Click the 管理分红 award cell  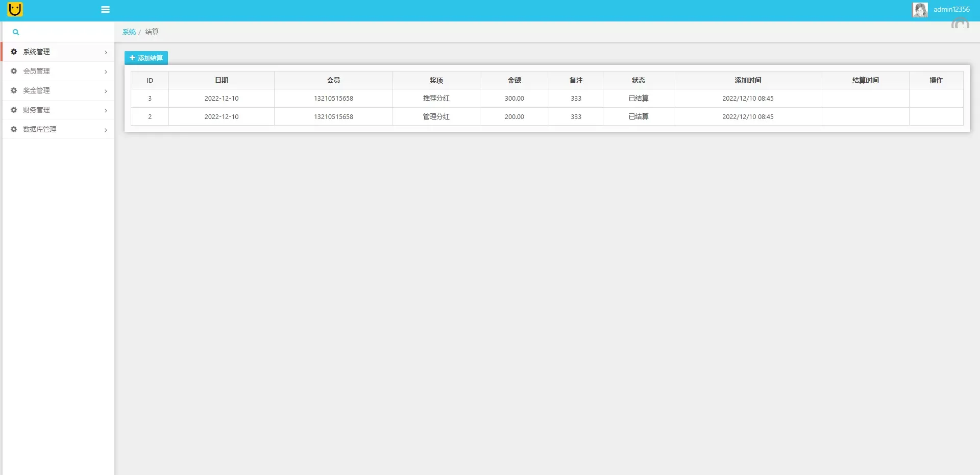436,117
